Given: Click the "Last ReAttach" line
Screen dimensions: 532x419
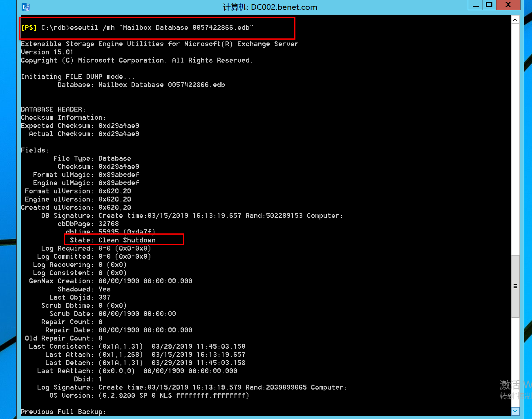Looking at the screenshot, I should pyautogui.click(x=137, y=371).
